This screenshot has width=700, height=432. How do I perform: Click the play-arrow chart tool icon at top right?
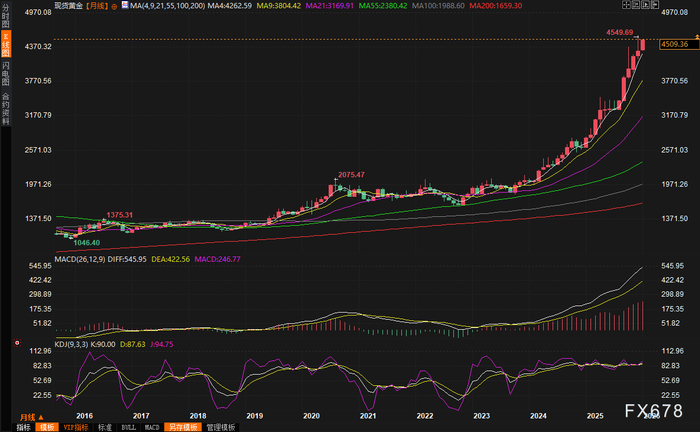click(646, 5)
